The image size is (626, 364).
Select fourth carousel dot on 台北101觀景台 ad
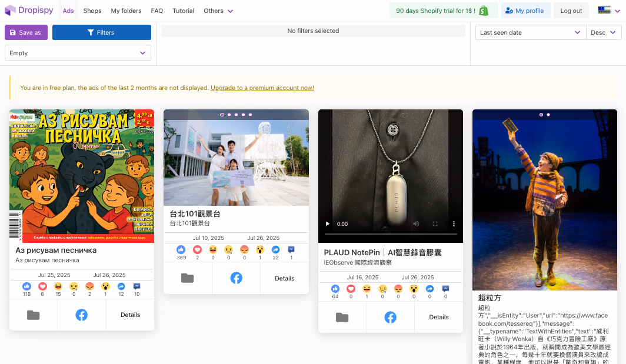244,115
